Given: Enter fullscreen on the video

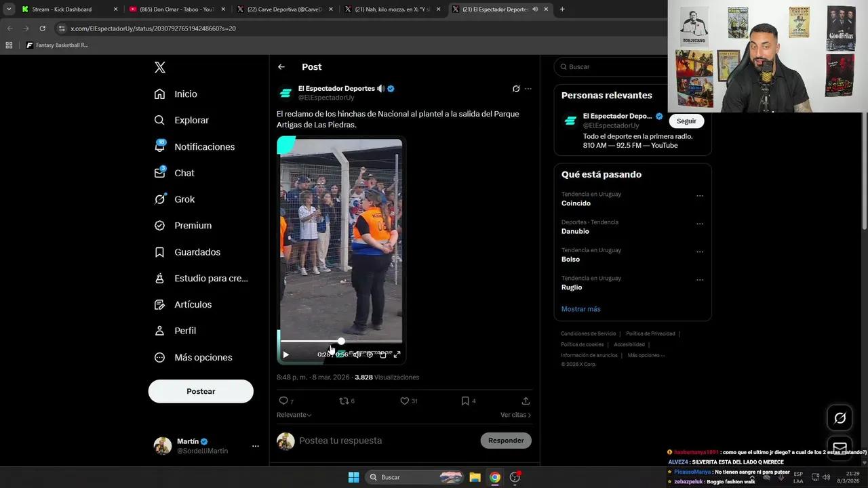Looking at the screenshot, I should tap(397, 354).
